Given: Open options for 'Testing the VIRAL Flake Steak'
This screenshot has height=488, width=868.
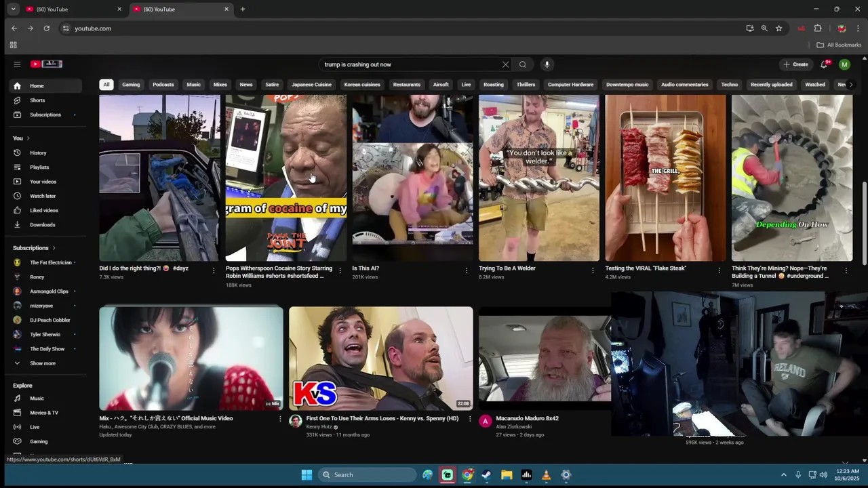Looking at the screenshot, I should pyautogui.click(x=719, y=270).
